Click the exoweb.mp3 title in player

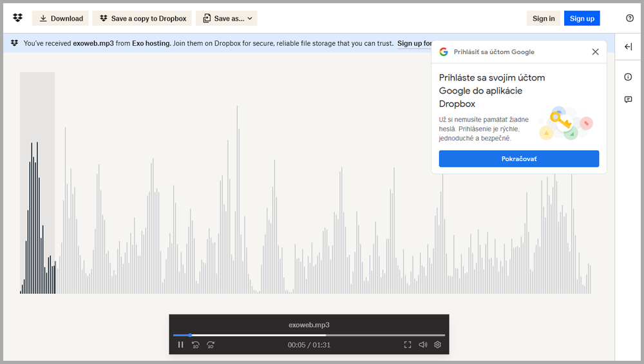[x=309, y=325]
